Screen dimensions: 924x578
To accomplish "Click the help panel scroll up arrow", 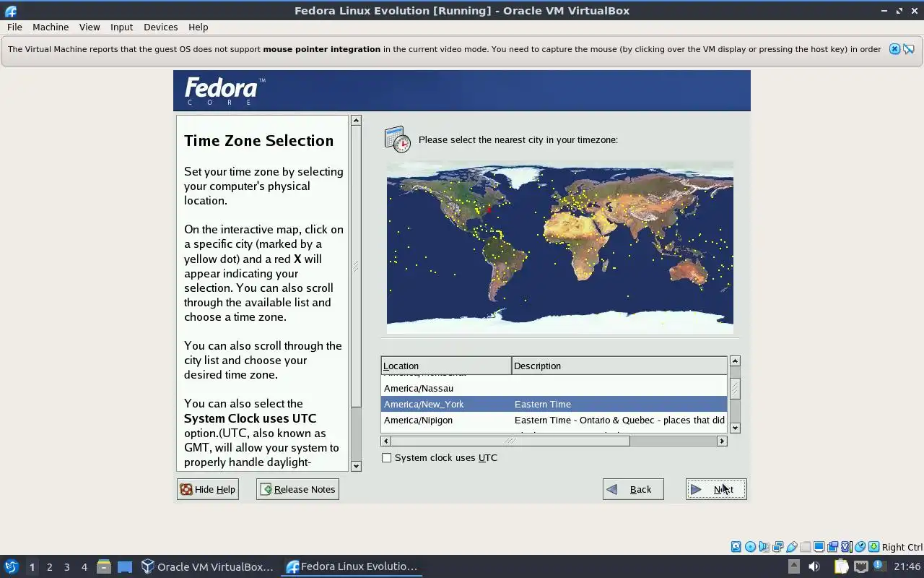I will (356, 121).
